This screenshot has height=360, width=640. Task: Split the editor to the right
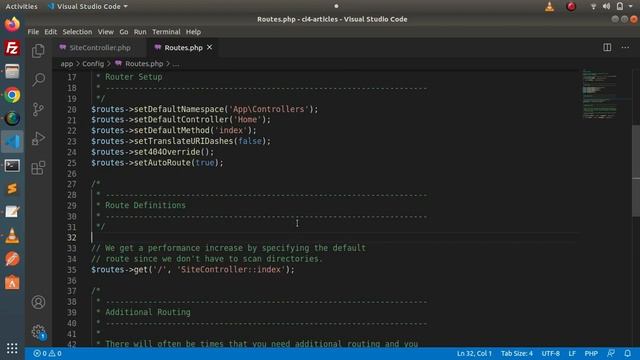point(607,47)
